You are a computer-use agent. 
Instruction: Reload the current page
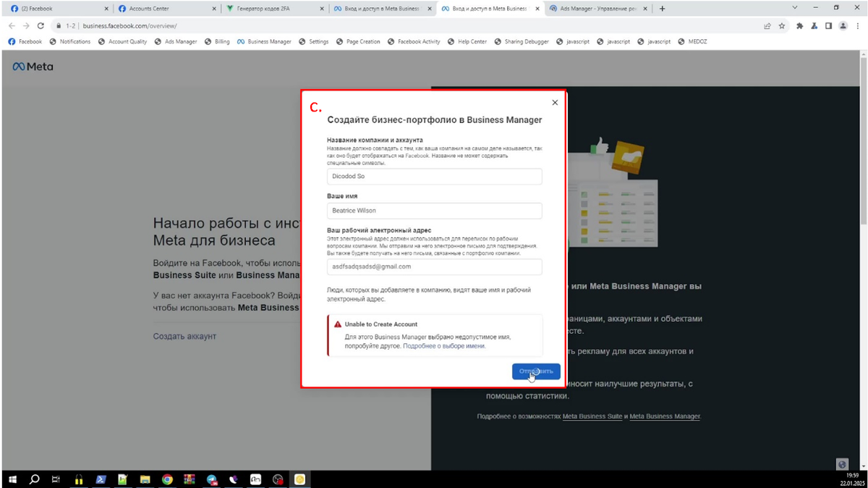(41, 25)
